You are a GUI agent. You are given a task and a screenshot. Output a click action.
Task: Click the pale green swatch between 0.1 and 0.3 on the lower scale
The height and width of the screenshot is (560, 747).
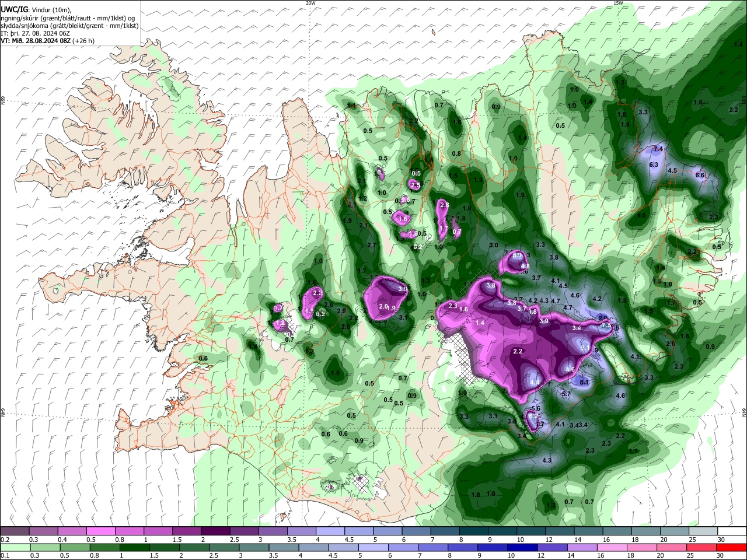click(15, 548)
